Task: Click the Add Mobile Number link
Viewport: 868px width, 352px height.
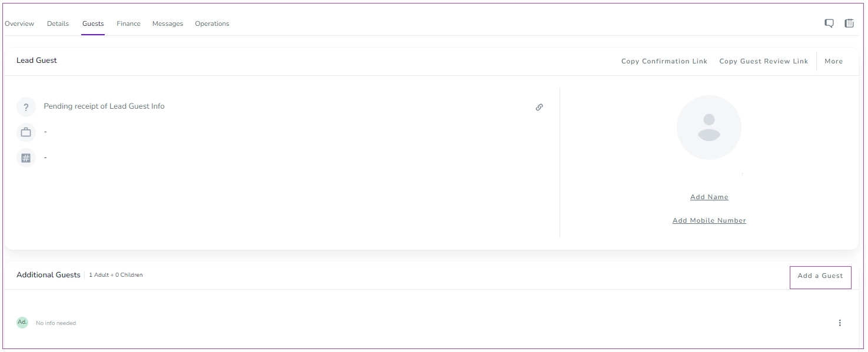Action: point(709,220)
